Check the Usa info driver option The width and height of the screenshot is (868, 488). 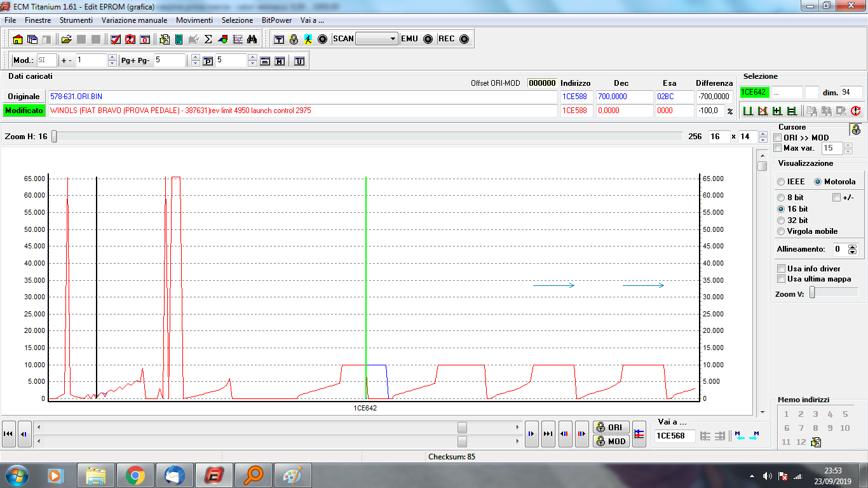point(782,269)
